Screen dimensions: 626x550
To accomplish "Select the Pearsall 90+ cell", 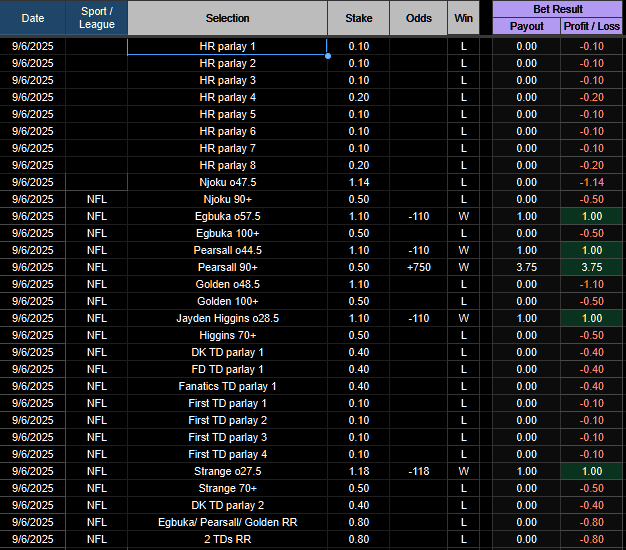I will 228,267.
